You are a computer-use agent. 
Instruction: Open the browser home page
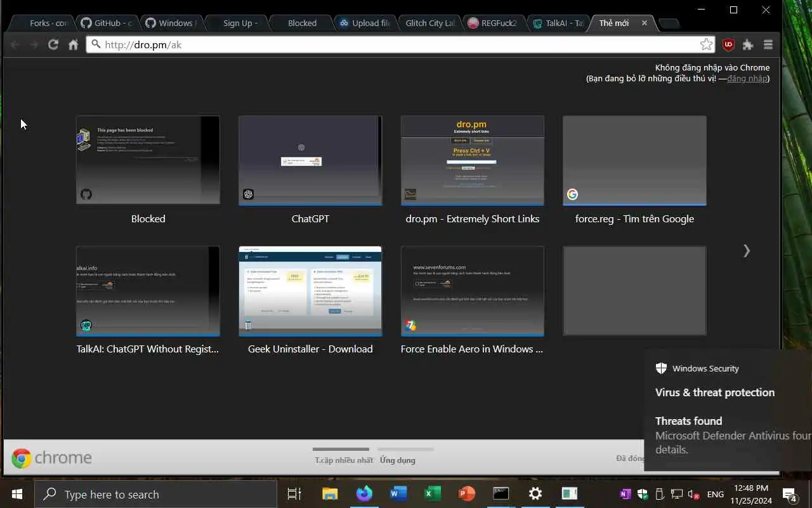pos(73,44)
